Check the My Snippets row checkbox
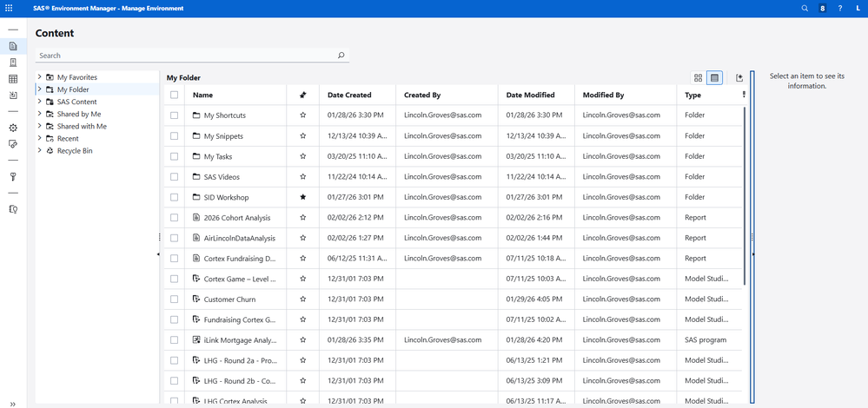The height and width of the screenshot is (408, 868). coord(175,136)
